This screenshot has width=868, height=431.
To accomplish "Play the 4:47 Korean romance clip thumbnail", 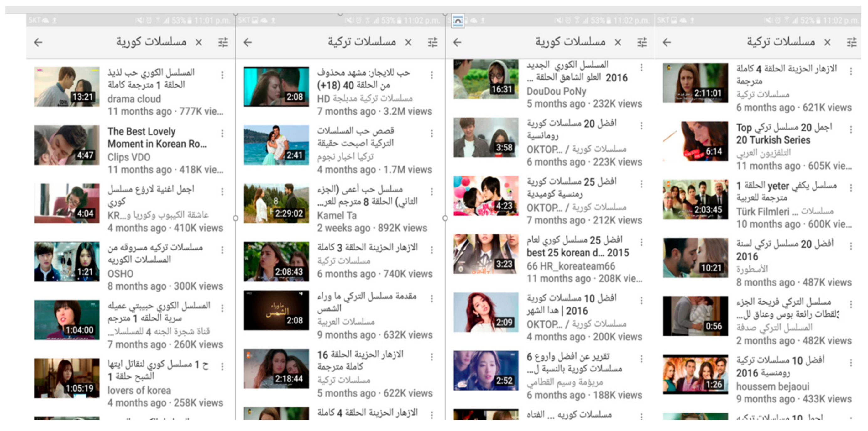I will click(67, 145).
